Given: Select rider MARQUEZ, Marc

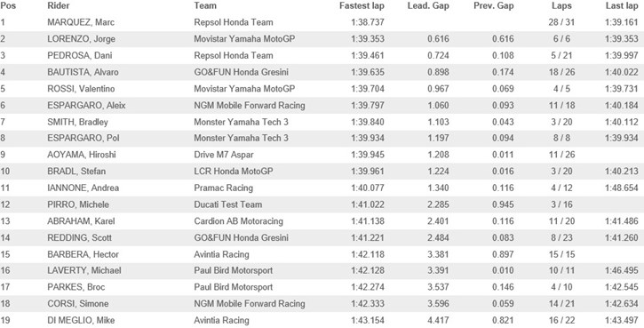Looking at the screenshot, I should tap(81, 22).
